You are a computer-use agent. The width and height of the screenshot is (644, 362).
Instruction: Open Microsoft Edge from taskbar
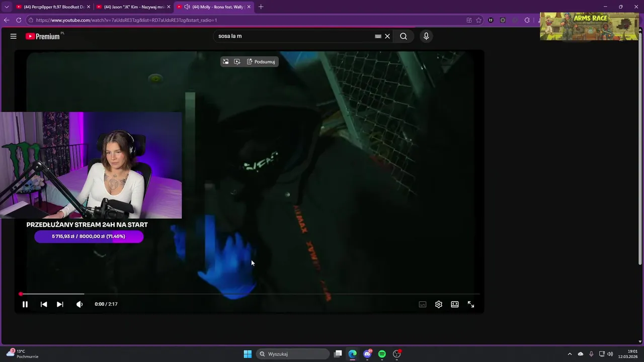[x=353, y=354]
